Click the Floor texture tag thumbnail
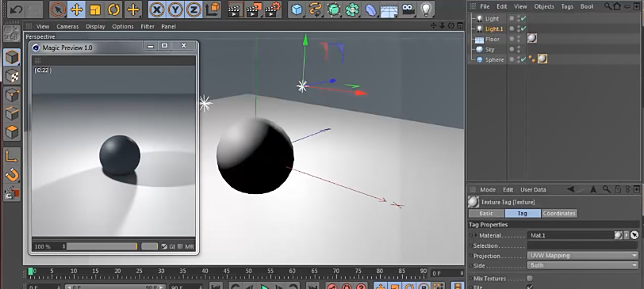Image resolution: width=644 pixels, height=289 pixels. tap(532, 39)
